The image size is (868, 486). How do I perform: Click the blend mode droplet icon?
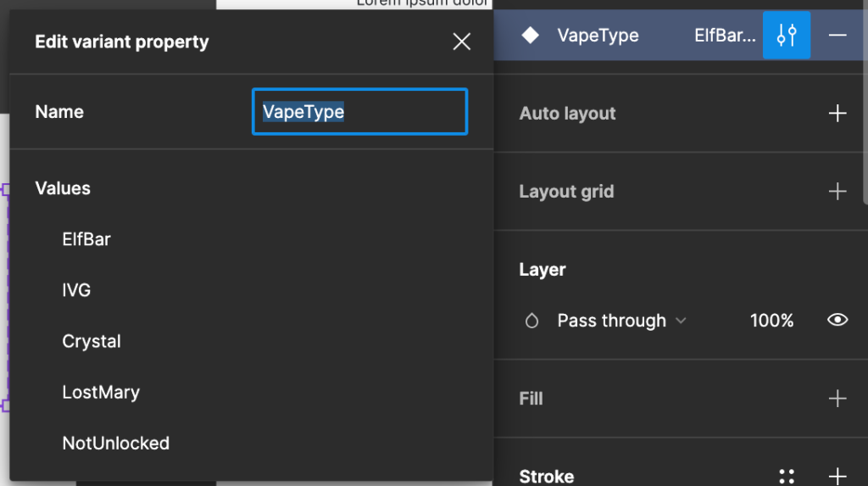pos(531,321)
